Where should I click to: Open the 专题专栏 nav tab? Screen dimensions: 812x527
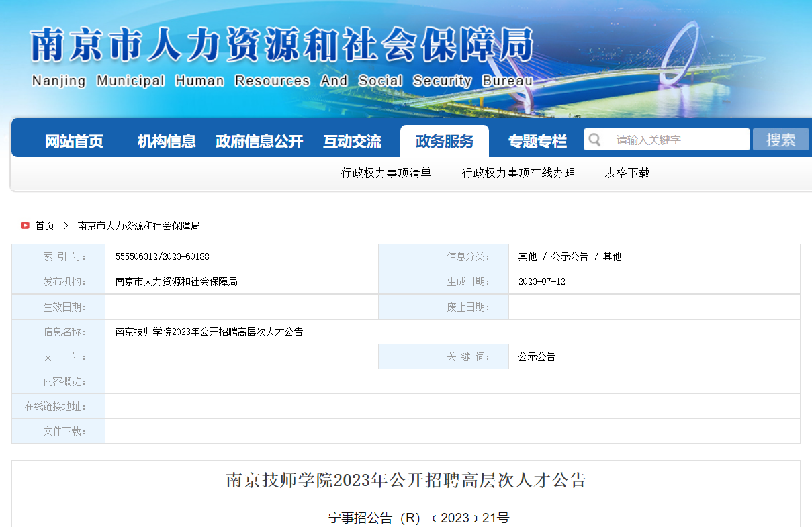[x=537, y=142]
